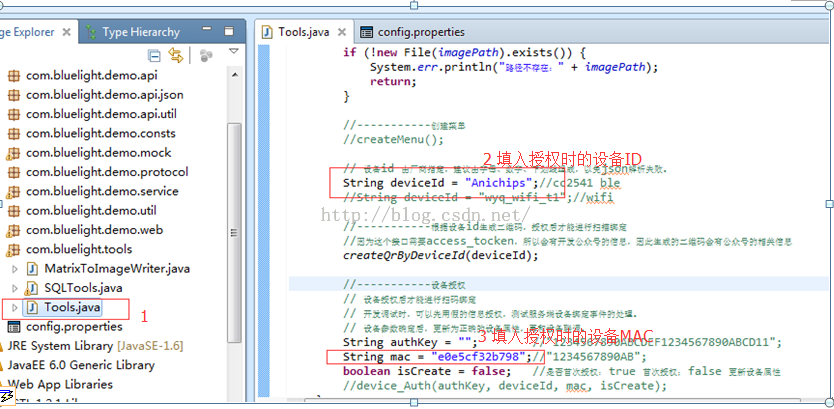Close the Package Explorer tab
834x409 pixels.
[66, 32]
